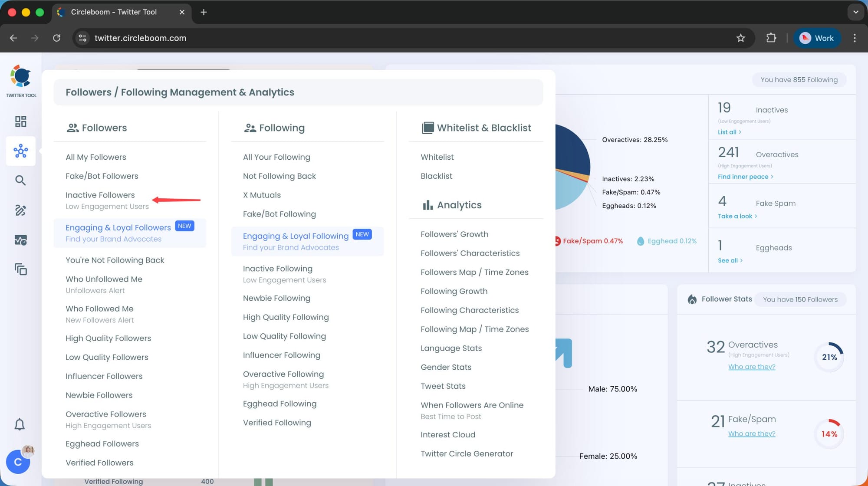Click Who are they link under Overactives
Viewport: 868px width, 486px height.
(751, 367)
